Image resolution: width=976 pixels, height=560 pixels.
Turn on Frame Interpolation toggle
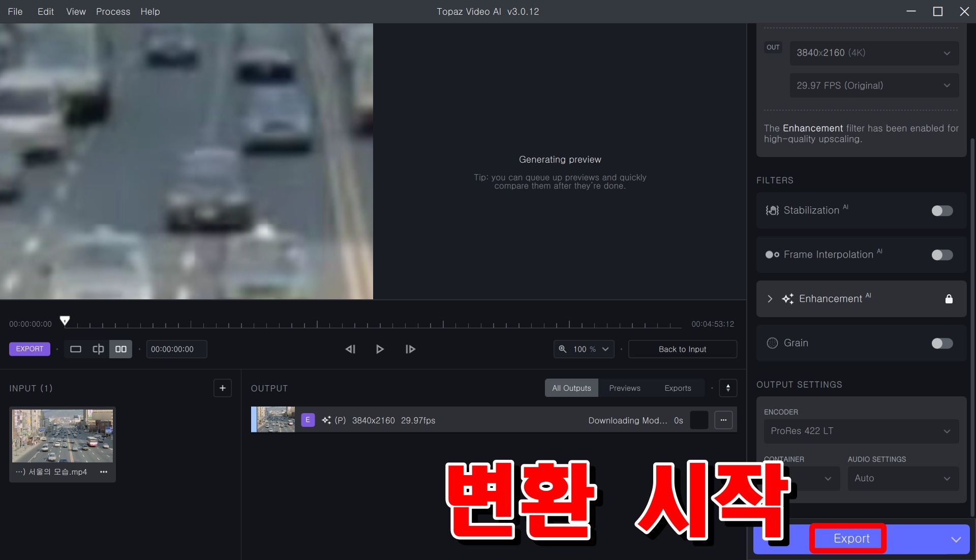(x=941, y=255)
